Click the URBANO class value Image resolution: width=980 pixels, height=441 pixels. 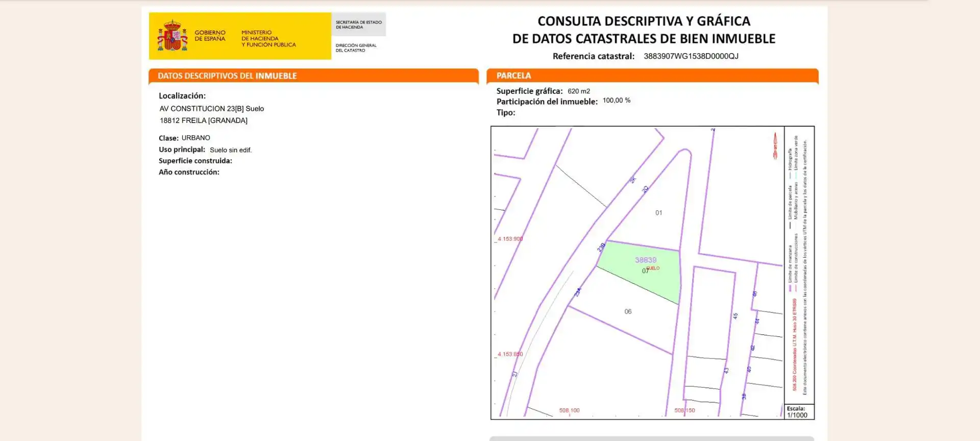(x=195, y=138)
